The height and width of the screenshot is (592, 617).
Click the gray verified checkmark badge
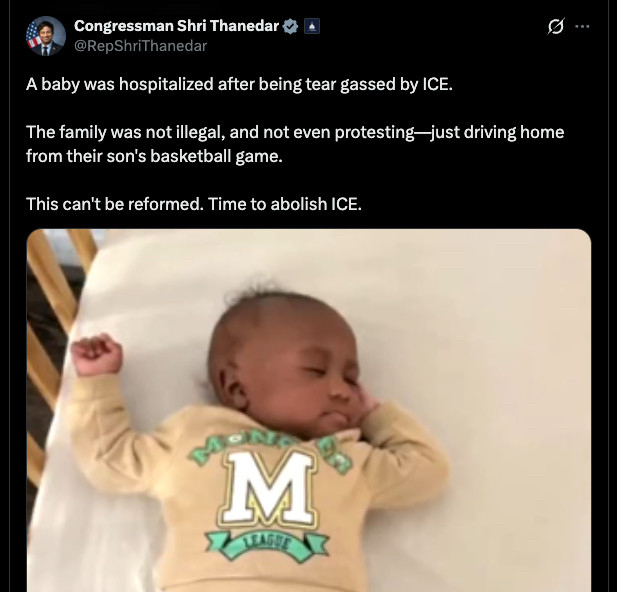[290, 26]
